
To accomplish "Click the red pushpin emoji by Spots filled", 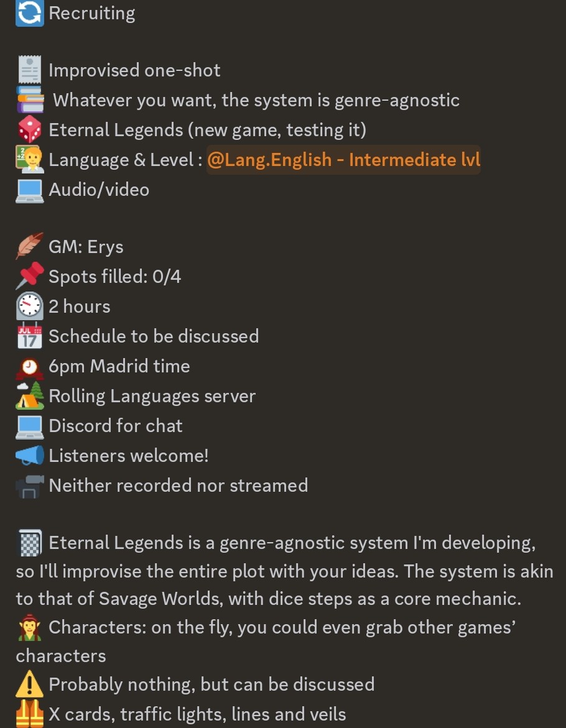I will tap(30, 276).
